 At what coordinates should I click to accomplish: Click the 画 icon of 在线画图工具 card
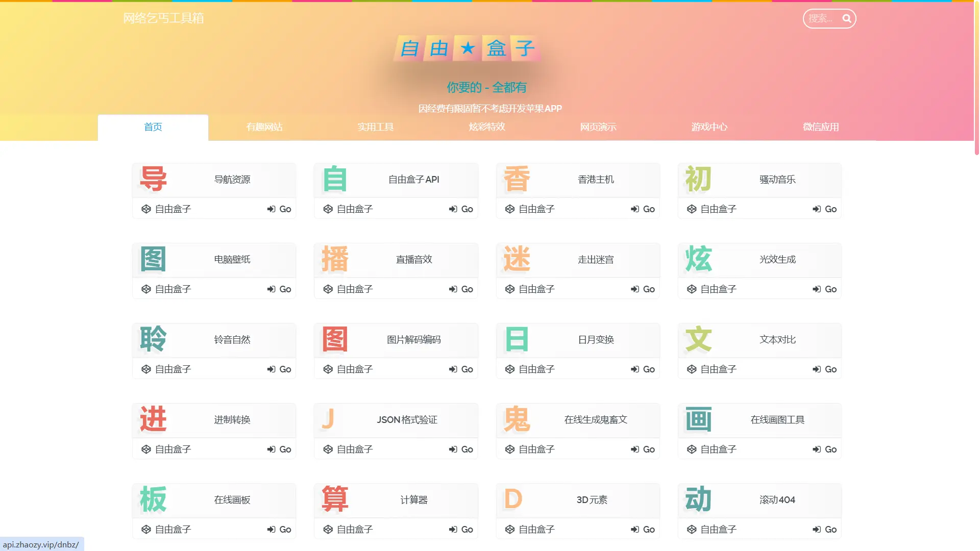698,419
